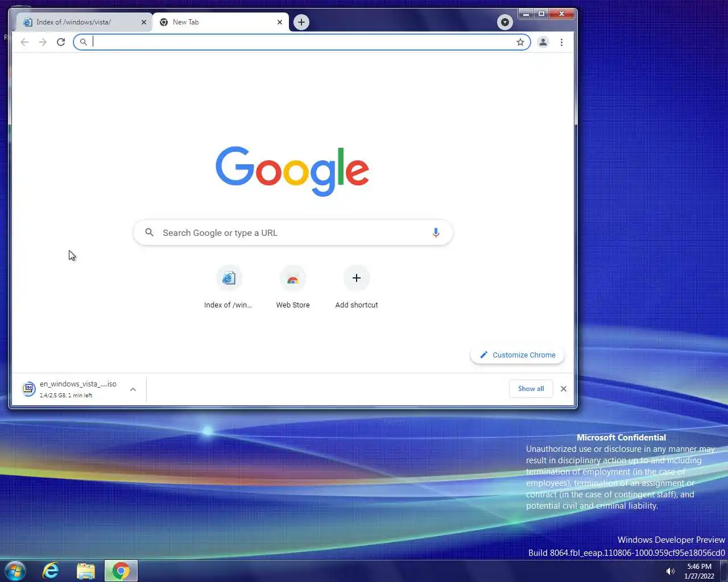Start voice search with microphone icon
728x582 pixels.
pyautogui.click(x=436, y=232)
